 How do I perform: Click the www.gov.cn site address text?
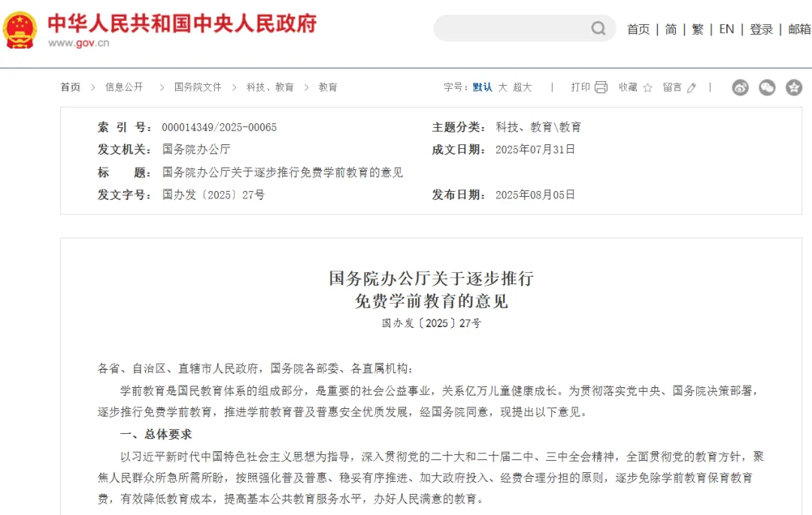79,43
